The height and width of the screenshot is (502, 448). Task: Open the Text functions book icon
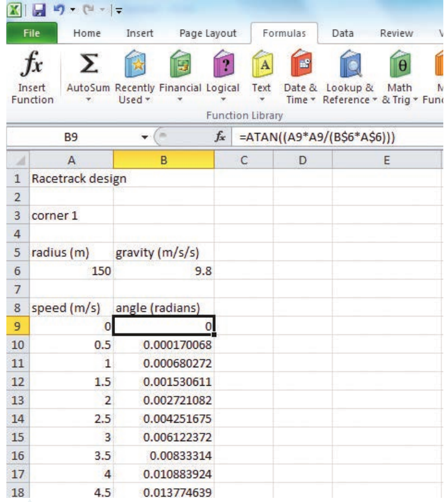[x=262, y=64]
